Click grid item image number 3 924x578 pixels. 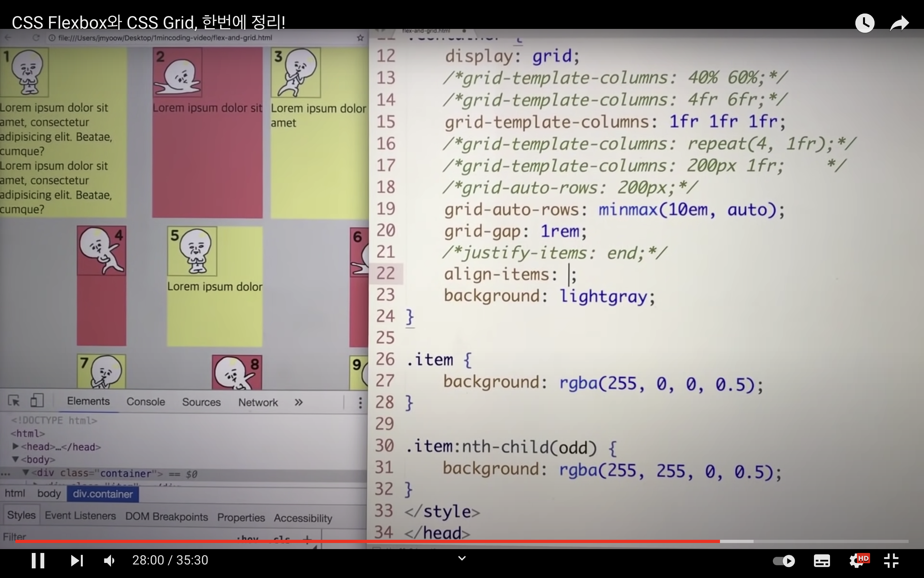[x=295, y=72]
